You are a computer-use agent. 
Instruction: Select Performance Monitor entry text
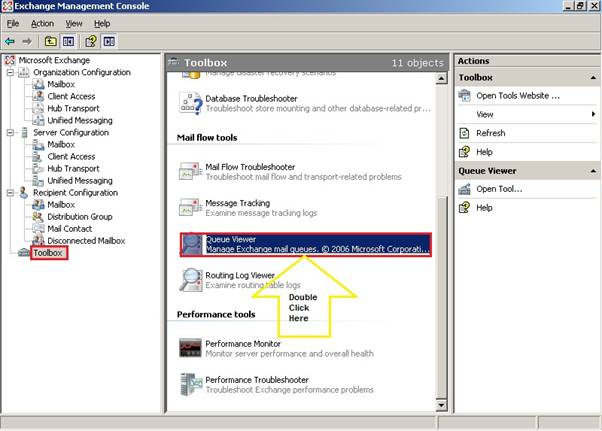243,343
